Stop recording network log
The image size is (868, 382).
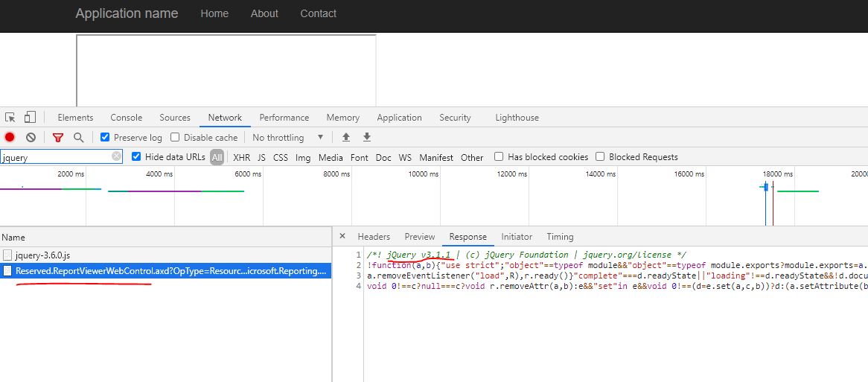[10, 137]
